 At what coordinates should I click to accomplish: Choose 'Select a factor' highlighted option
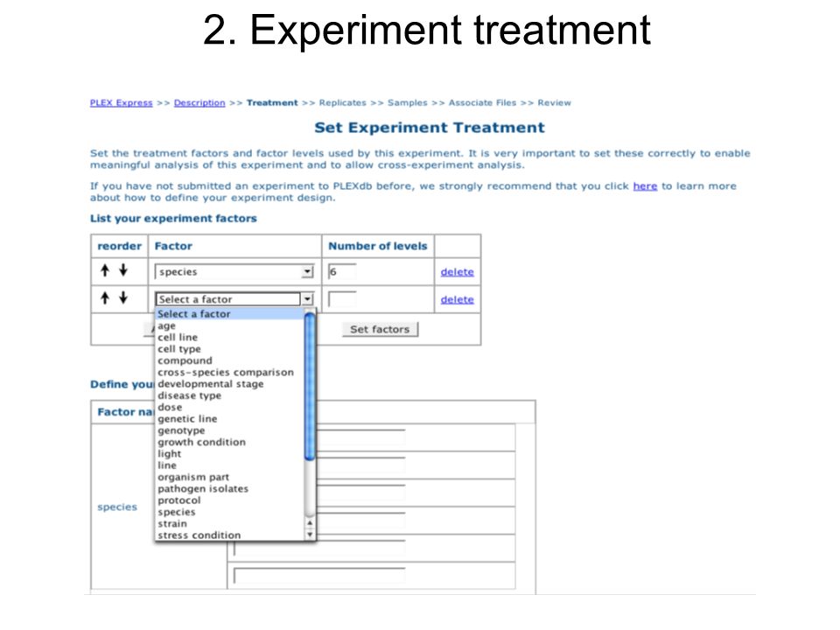(230, 314)
